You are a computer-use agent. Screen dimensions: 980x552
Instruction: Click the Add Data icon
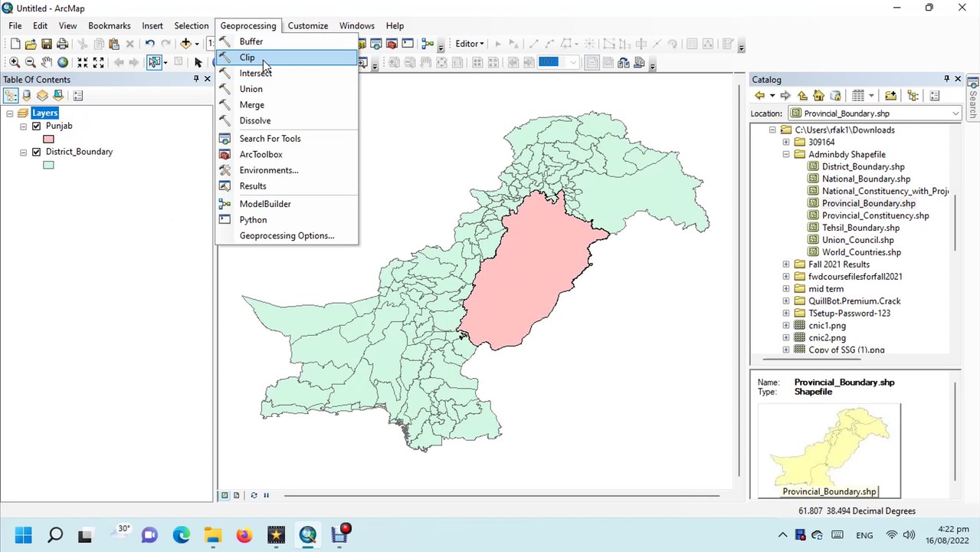click(186, 44)
